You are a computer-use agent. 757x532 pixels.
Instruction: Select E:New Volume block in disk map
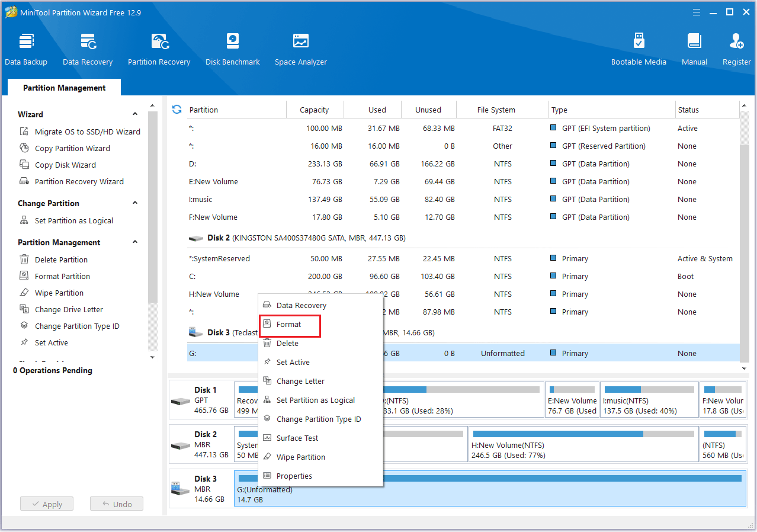tap(572, 400)
